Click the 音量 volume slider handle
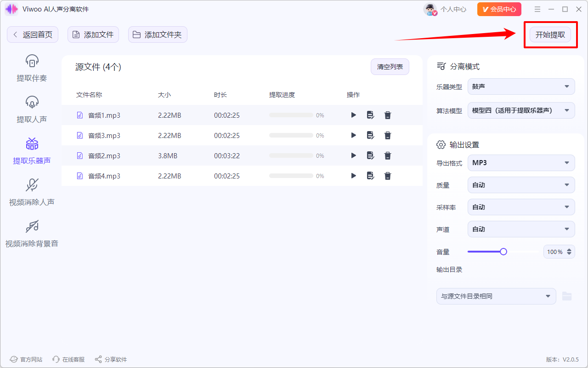Screen dimensions: 588x368 pos(503,252)
